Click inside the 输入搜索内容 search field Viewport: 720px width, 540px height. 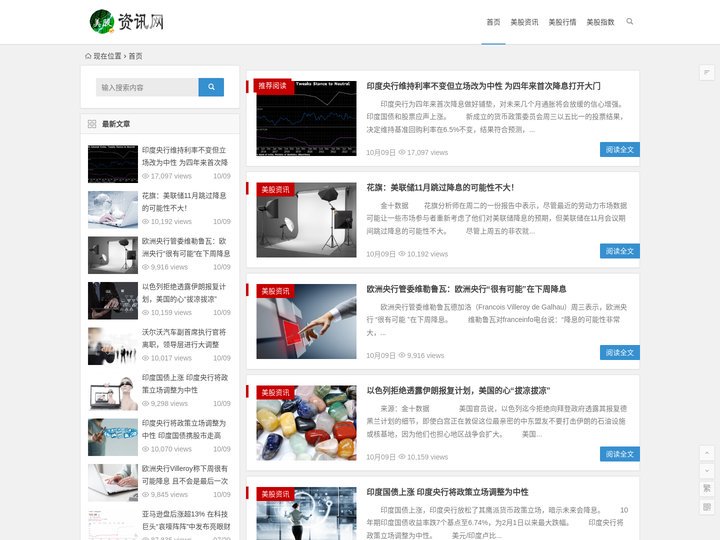point(147,87)
